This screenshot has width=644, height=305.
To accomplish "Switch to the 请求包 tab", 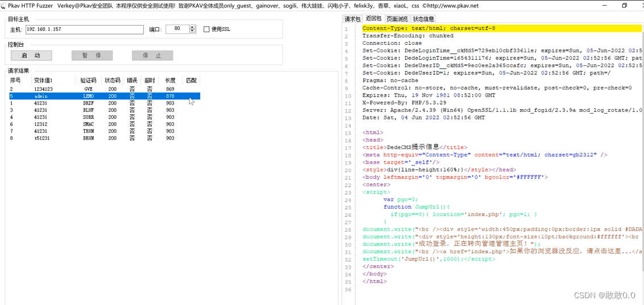I will 352,19.
